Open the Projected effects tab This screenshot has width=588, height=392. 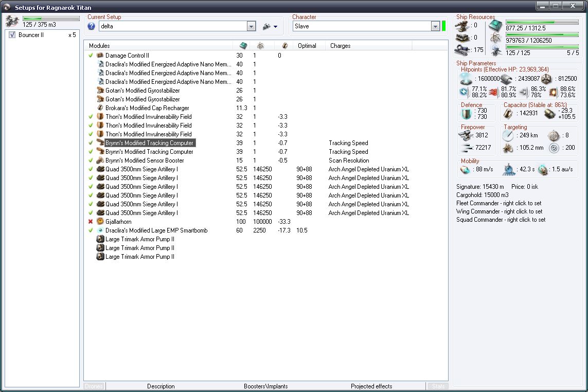point(371,386)
